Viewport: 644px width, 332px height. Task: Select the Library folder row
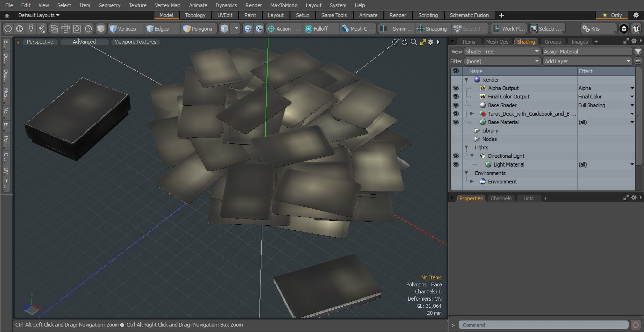click(x=543, y=131)
